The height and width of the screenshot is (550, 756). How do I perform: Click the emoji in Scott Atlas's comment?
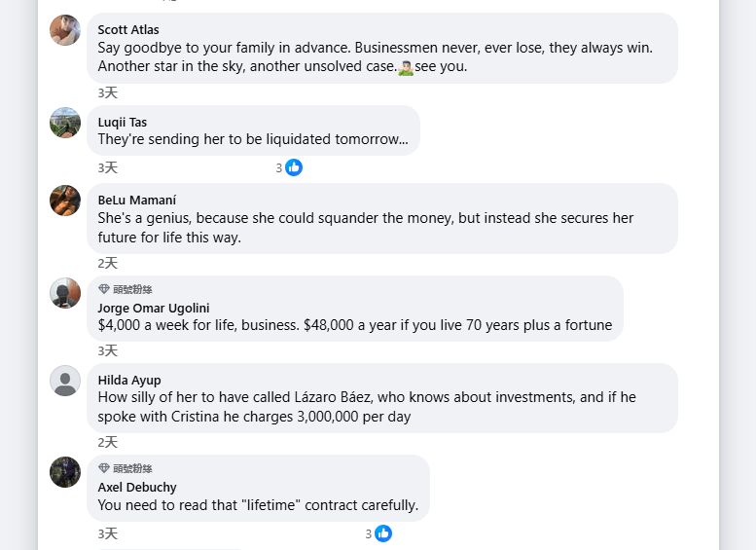tap(406, 67)
